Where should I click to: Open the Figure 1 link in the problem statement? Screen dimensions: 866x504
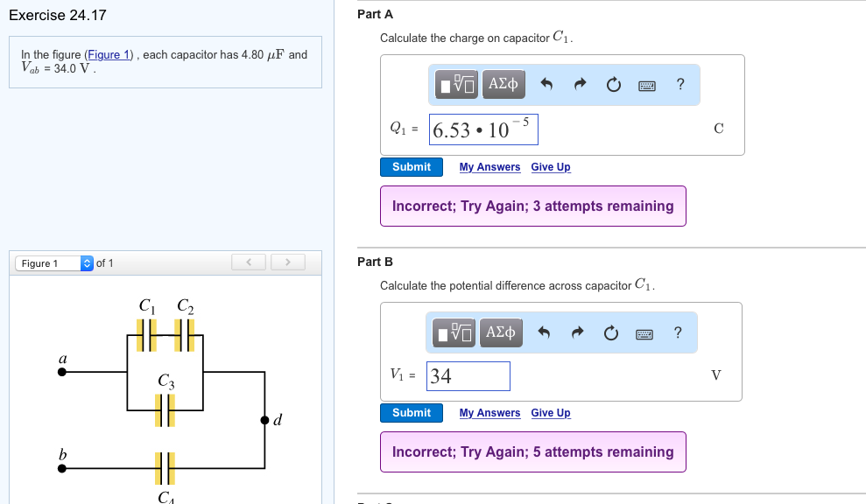pos(109,54)
